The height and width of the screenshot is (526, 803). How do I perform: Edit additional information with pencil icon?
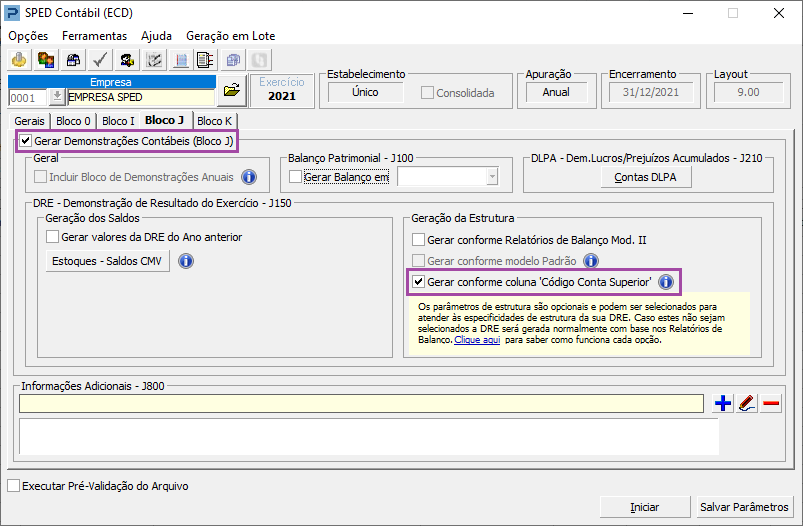click(x=747, y=404)
